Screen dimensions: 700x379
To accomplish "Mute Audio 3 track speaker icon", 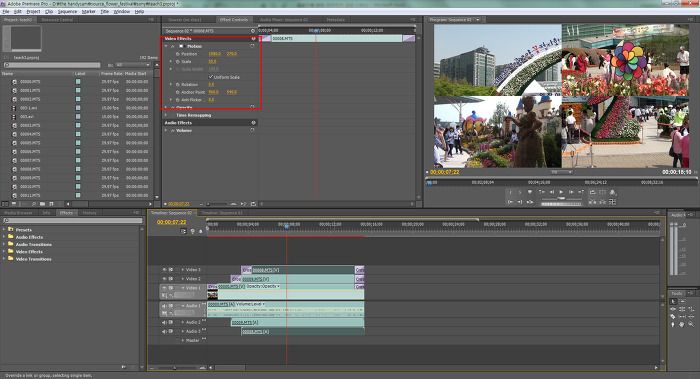I will [164, 331].
